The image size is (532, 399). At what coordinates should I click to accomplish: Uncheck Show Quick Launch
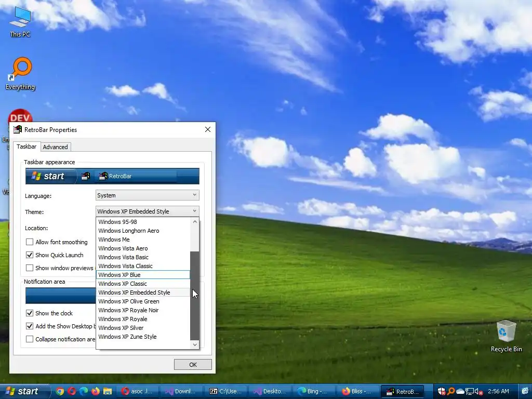30,255
